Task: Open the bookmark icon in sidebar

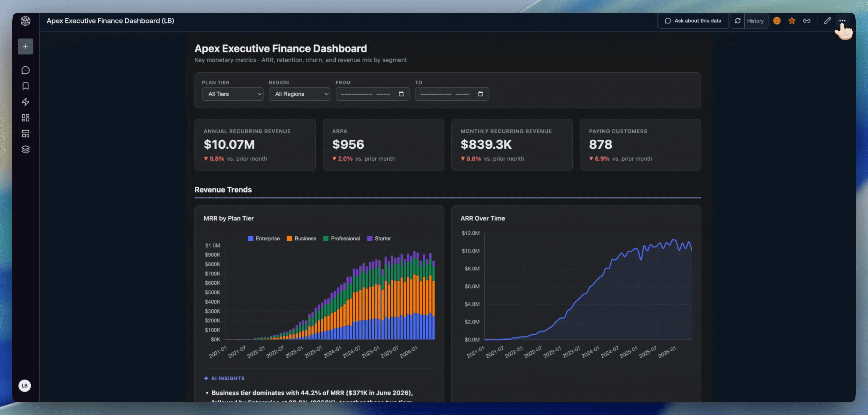Action: [x=25, y=86]
